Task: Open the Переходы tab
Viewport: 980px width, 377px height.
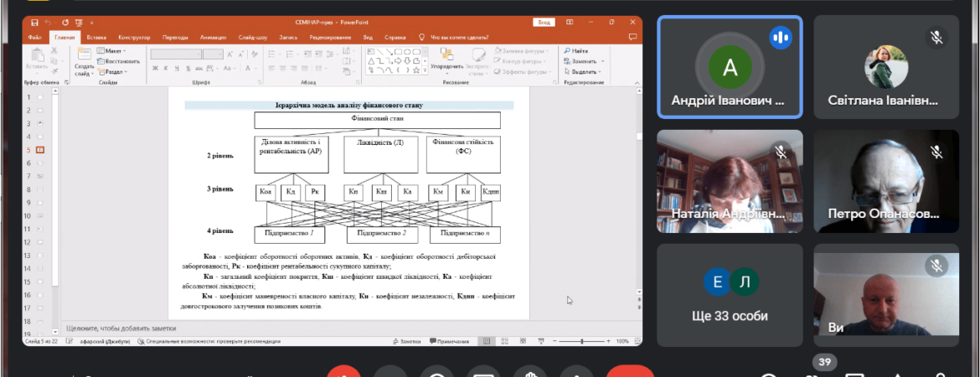Action: [x=174, y=38]
